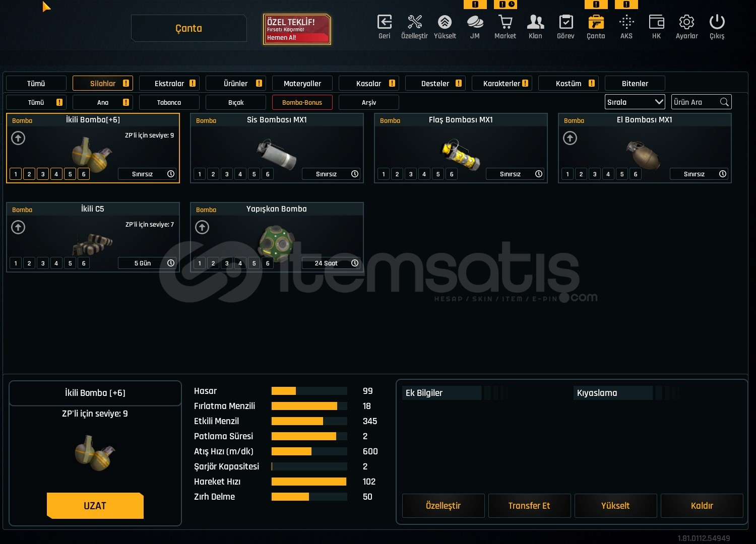The image size is (756, 544).
Task: Expand the Sırala sort dropdown
Action: pyautogui.click(x=635, y=102)
